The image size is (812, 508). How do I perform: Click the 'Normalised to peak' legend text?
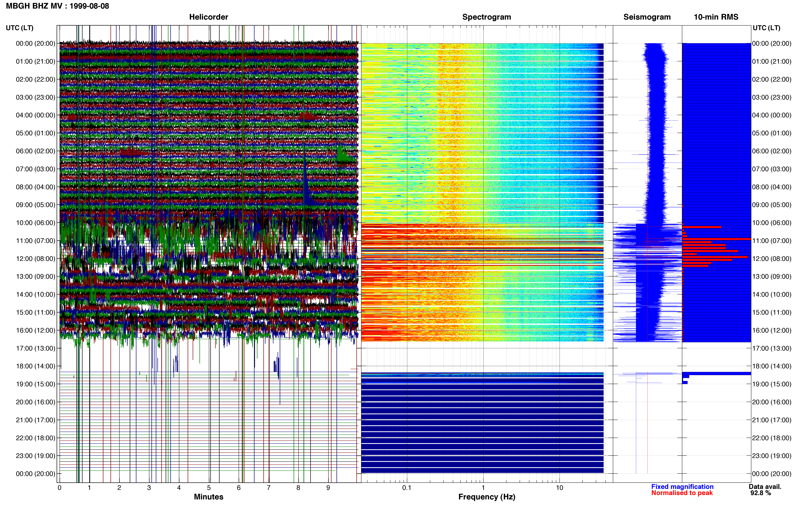click(x=682, y=493)
